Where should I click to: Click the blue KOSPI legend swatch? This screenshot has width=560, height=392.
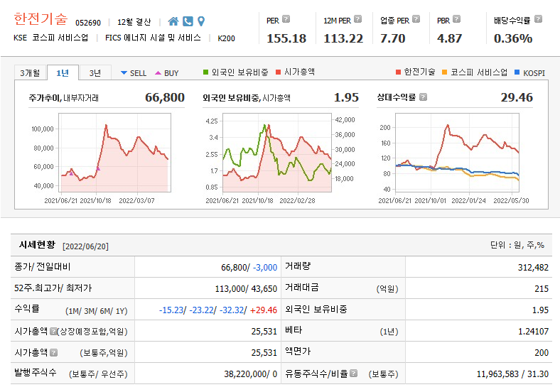(517, 72)
